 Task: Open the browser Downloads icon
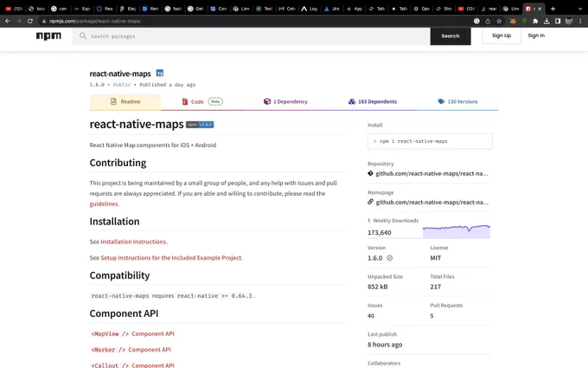(546, 21)
